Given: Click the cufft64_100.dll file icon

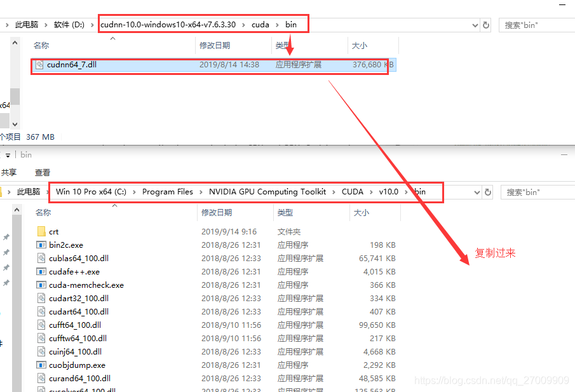Looking at the screenshot, I should pos(41,325).
